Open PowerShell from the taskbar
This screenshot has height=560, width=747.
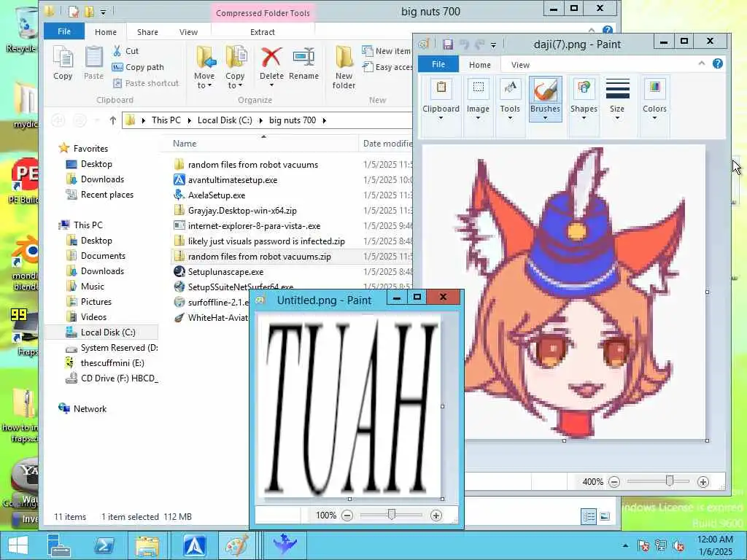[104, 545]
